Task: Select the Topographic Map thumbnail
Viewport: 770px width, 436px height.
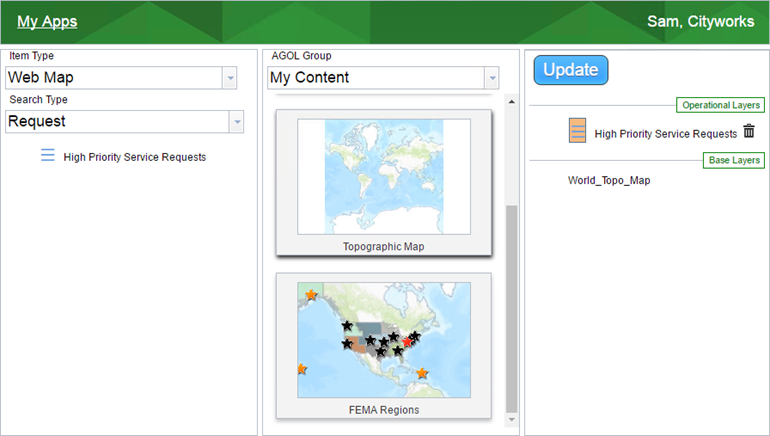Action: point(384,177)
